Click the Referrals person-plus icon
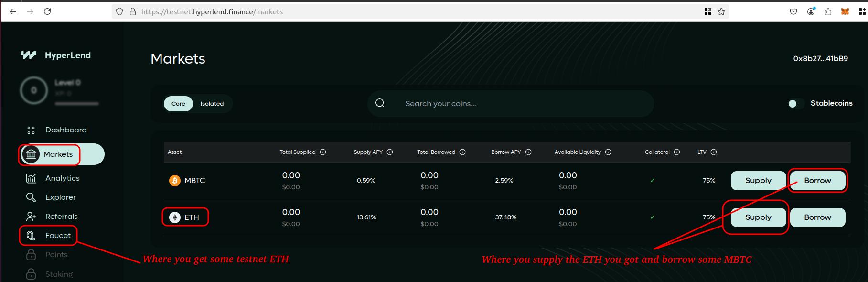Screen dimensions: 868x282 pyautogui.click(x=31, y=217)
